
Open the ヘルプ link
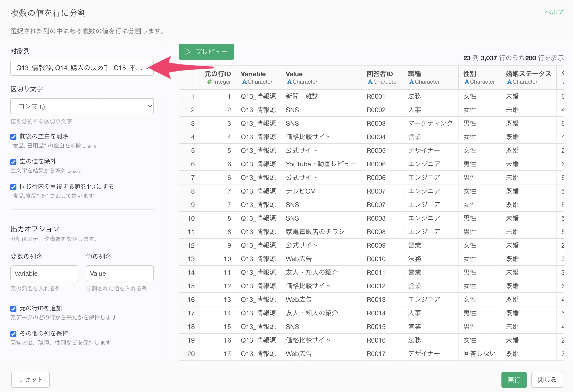click(x=554, y=12)
